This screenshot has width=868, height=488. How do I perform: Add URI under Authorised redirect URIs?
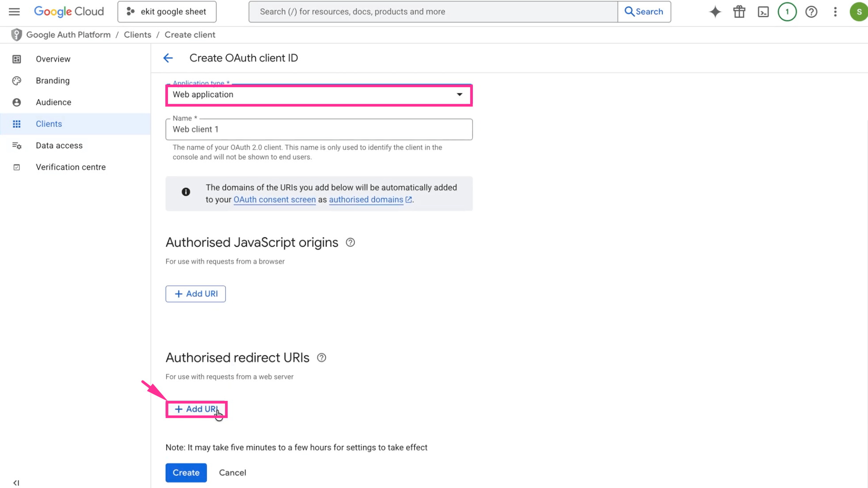tap(196, 409)
